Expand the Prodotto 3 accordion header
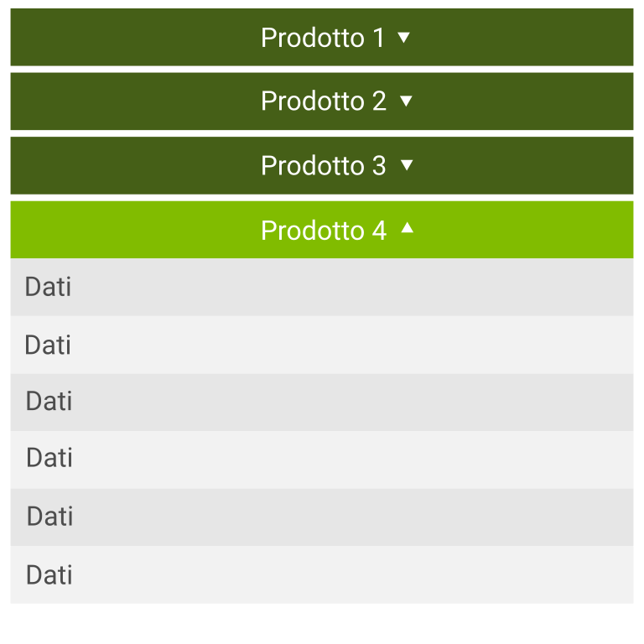 coord(322,165)
